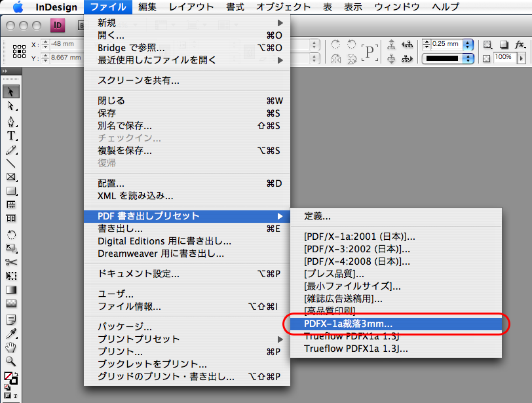Choose 書き出し... menu item
532x403 pixels.
[187, 229]
